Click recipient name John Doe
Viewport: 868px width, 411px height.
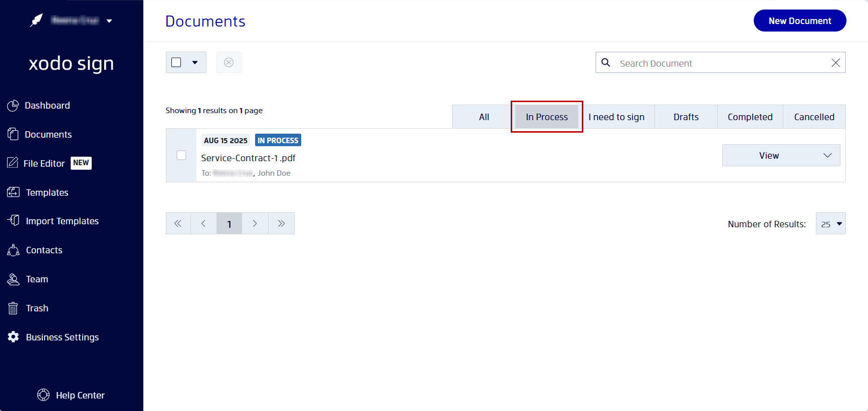pos(274,173)
